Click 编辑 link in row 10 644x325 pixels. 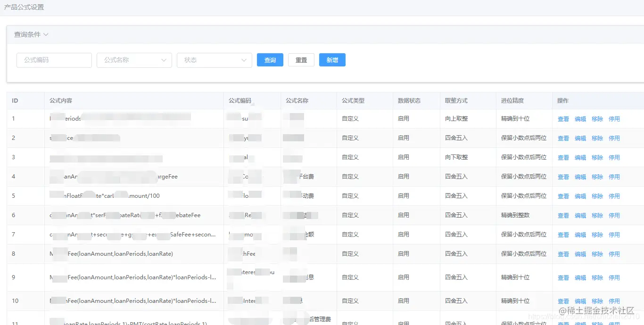(x=580, y=301)
